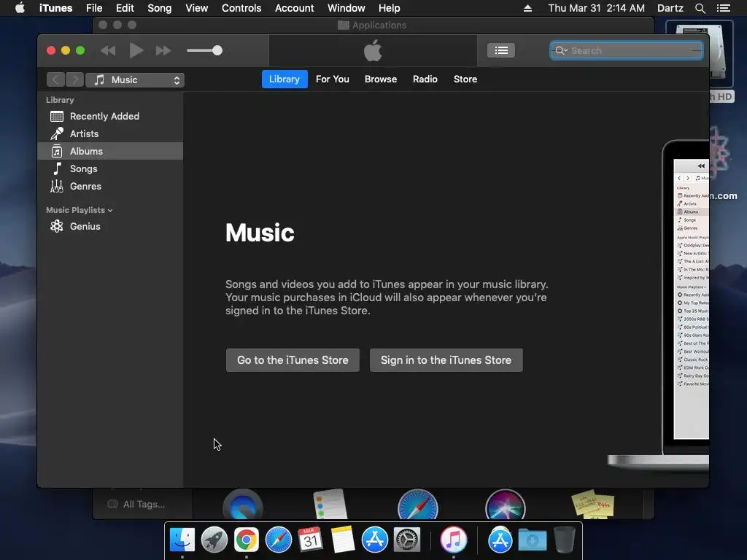The image size is (747, 560).
Task: Open Spotlight search in the menu bar
Action: pyautogui.click(x=700, y=8)
